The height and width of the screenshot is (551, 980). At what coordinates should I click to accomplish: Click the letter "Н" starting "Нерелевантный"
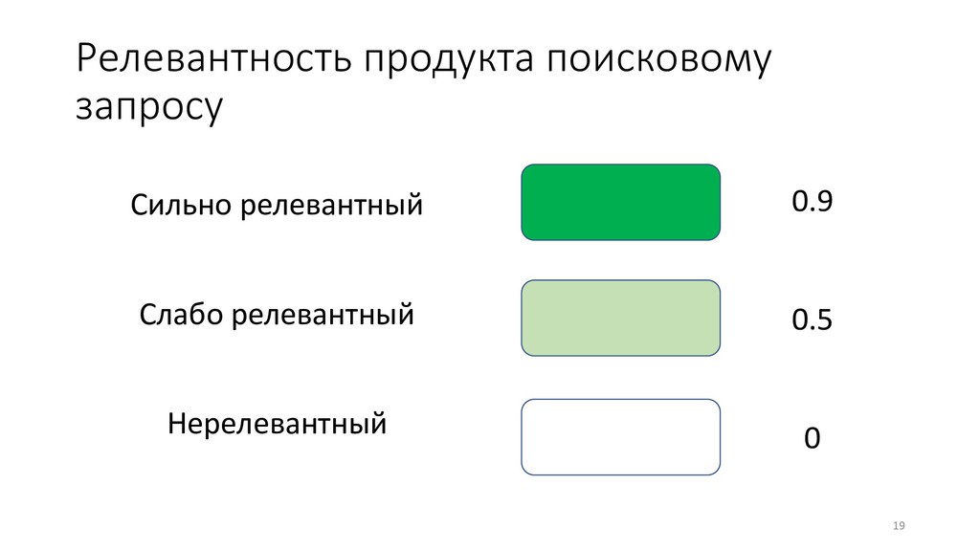pyautogui.click(x=177, y=424)
